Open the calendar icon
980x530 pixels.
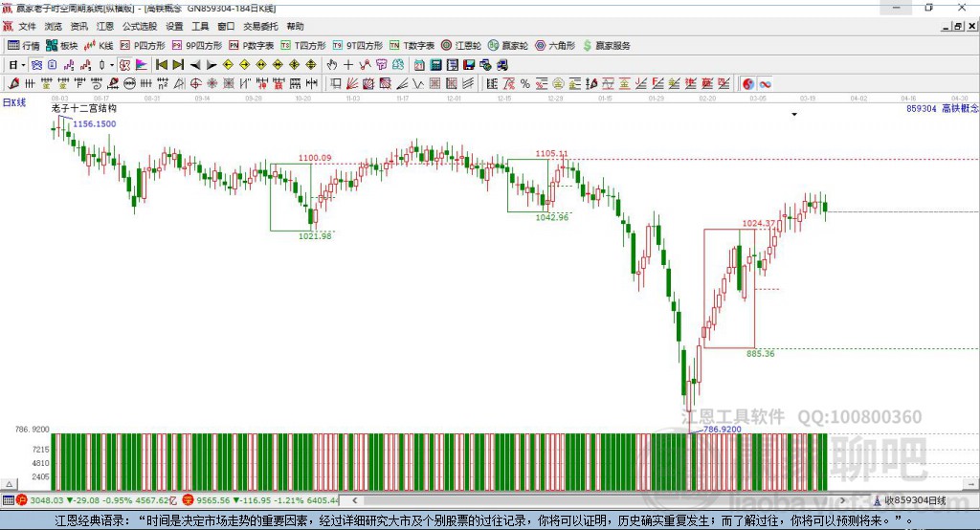[x=419, y=65]
